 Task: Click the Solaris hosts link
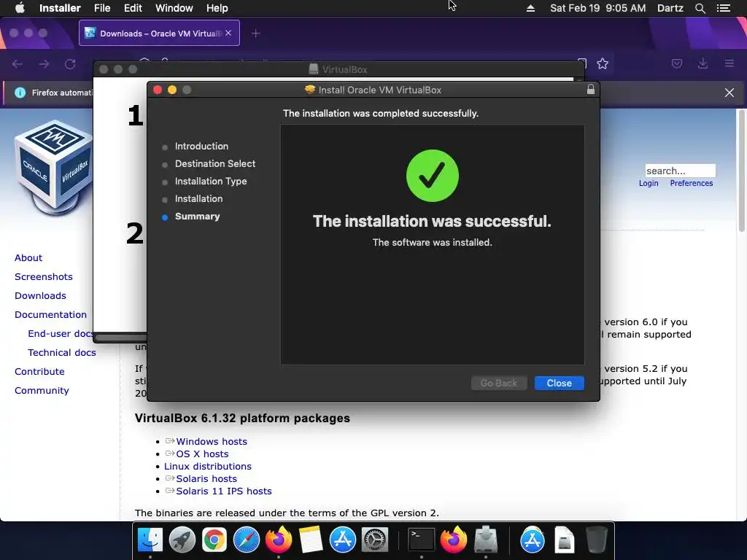(x=206, y=478)
